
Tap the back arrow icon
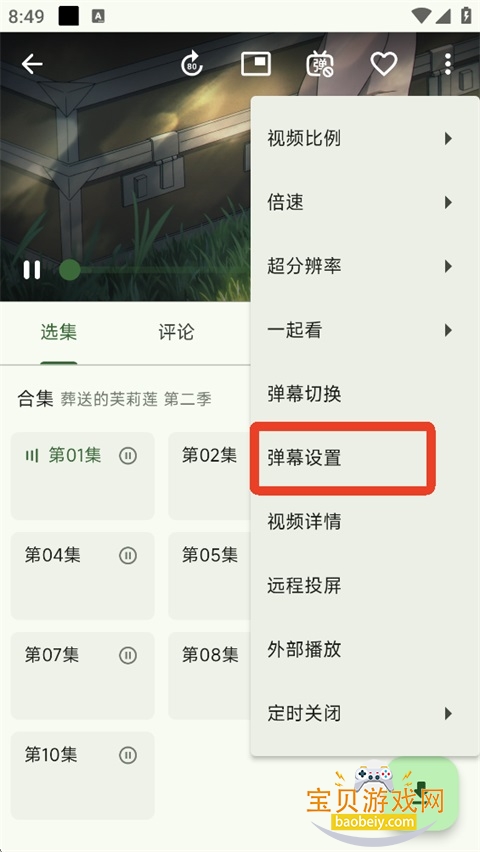32,64
